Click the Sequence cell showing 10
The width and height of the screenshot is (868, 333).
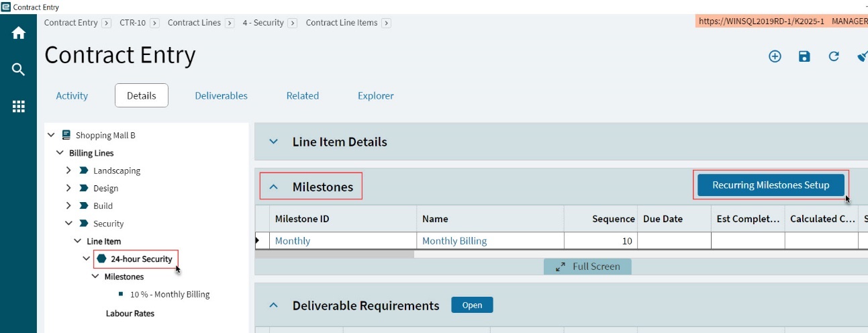click(x=601, y=240)
